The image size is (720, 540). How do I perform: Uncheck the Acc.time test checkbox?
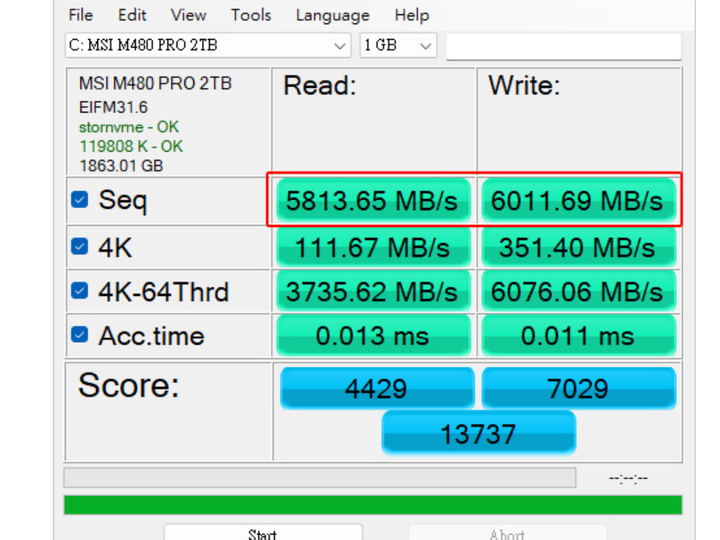[x=79, y=335]
